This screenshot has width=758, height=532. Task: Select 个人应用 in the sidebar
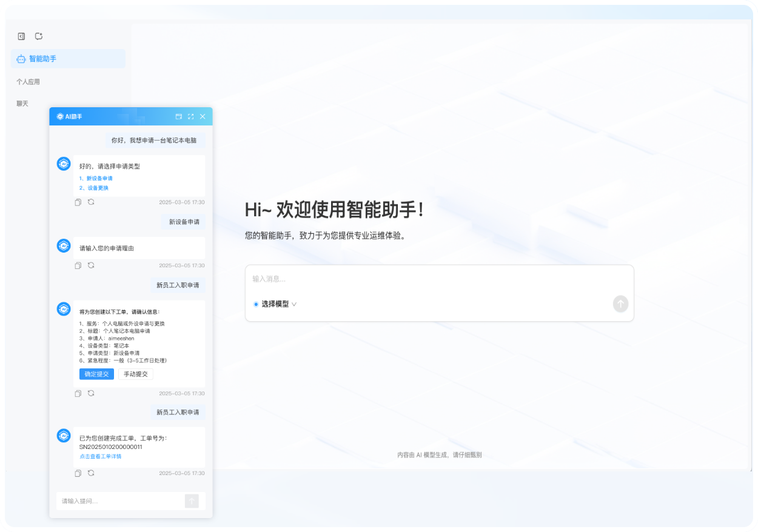tap(28, 82)
